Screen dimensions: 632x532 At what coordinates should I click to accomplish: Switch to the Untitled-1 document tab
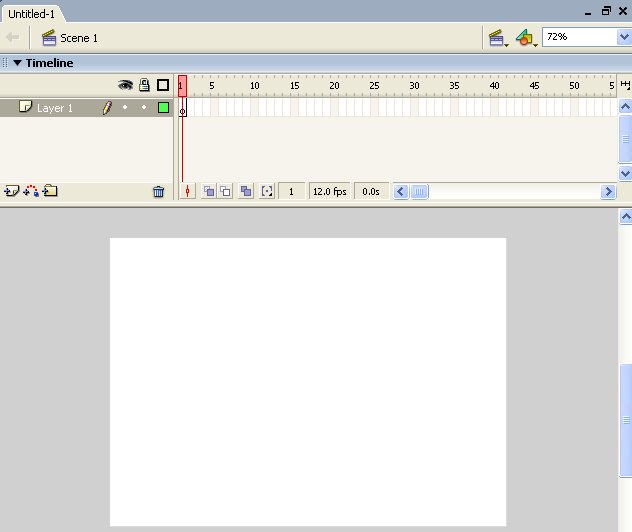tap(31, 14)
